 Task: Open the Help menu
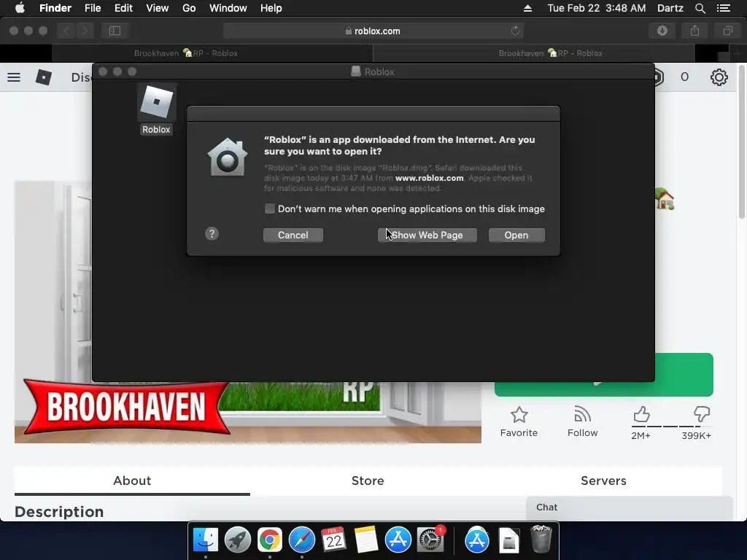tap(271, 8)
